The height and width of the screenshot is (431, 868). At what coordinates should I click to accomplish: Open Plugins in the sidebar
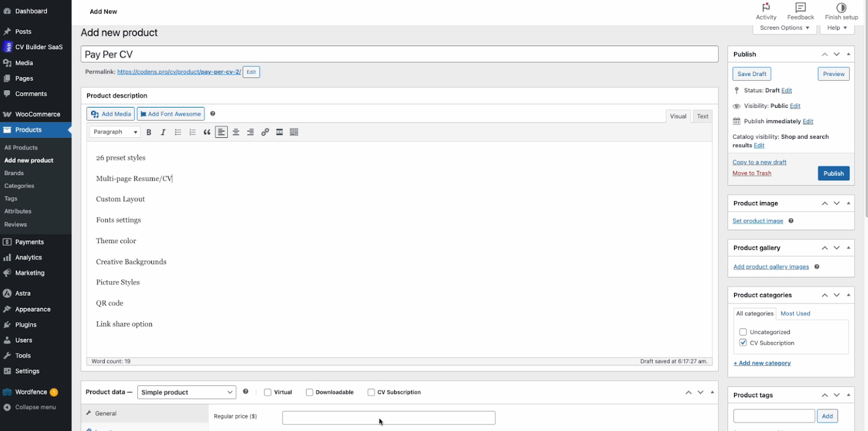pyautogui.click(x=25, y=325)
